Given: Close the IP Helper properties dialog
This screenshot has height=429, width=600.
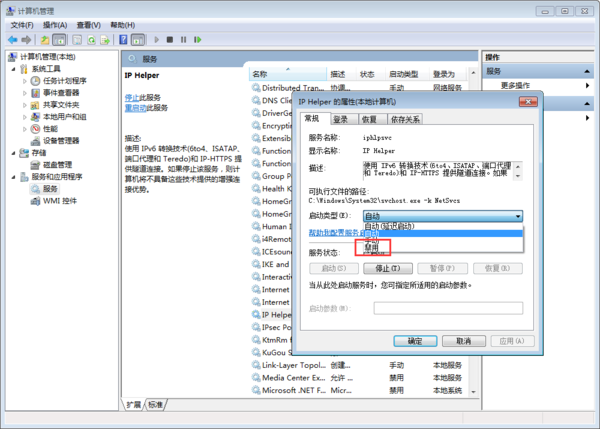Looking at the screenshot, I should click(x=528, y=101).
